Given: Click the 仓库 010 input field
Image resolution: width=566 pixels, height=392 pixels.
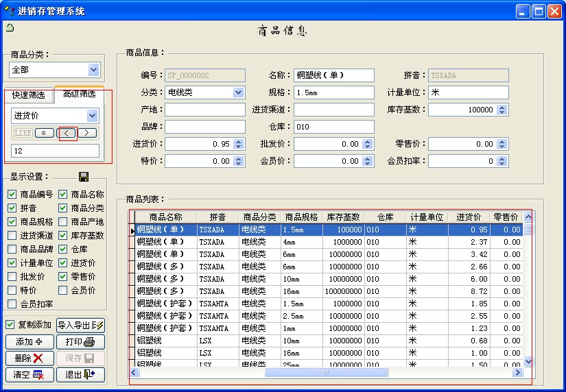Looking at the screenshot, I should pyautogui.click(x=334, y=127).
